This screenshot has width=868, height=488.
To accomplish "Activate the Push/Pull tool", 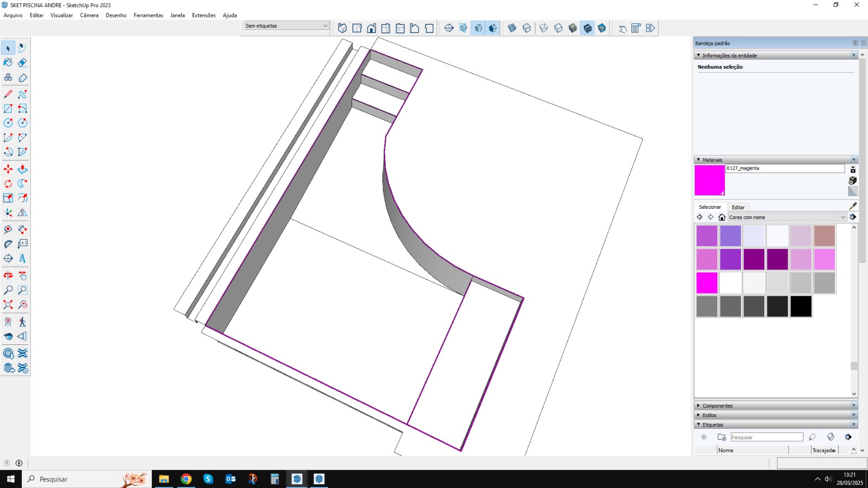I will (22, 169).
